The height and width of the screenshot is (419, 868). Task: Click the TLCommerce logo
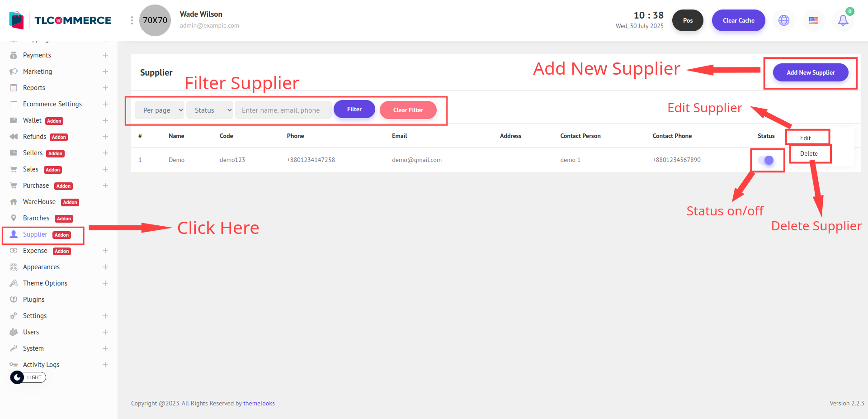pos(60,20)
